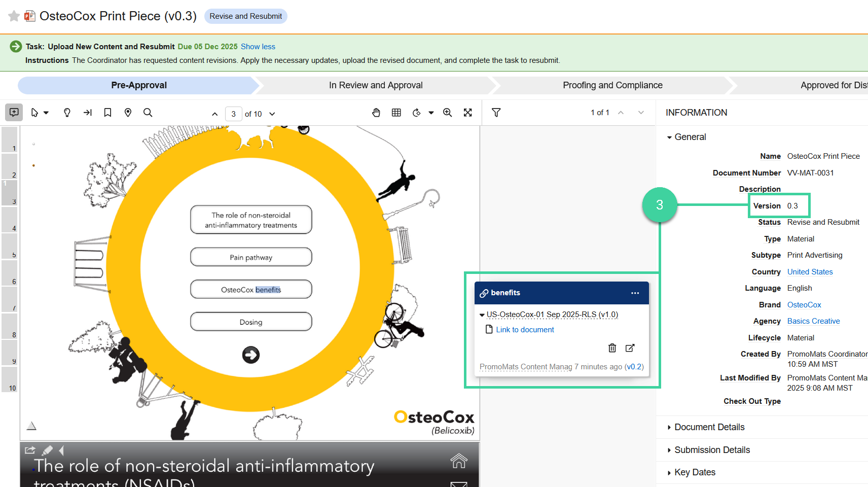Toggle the lightbulb highlight mode

(67, 112)
